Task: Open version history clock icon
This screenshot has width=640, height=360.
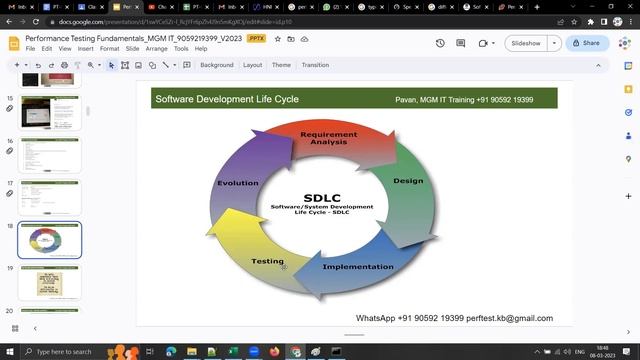Action: (x=440, y=43)
